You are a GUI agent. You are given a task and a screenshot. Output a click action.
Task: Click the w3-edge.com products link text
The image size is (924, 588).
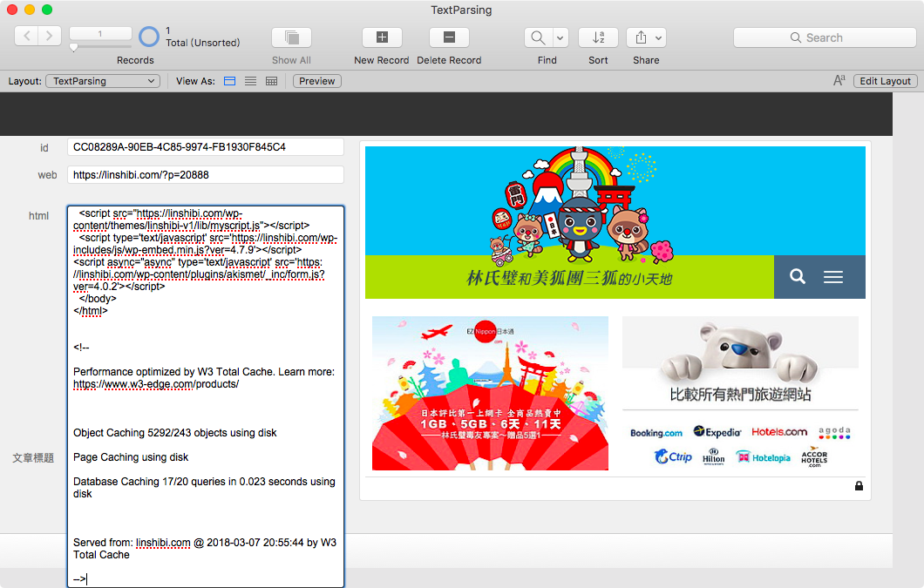click(x=156, y=384)
